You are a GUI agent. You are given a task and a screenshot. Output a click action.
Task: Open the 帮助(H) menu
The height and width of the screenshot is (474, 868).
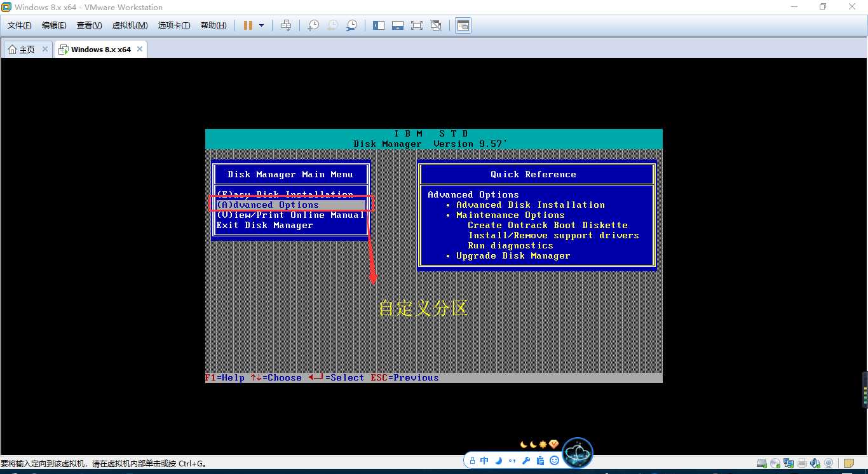pos(214,25)
